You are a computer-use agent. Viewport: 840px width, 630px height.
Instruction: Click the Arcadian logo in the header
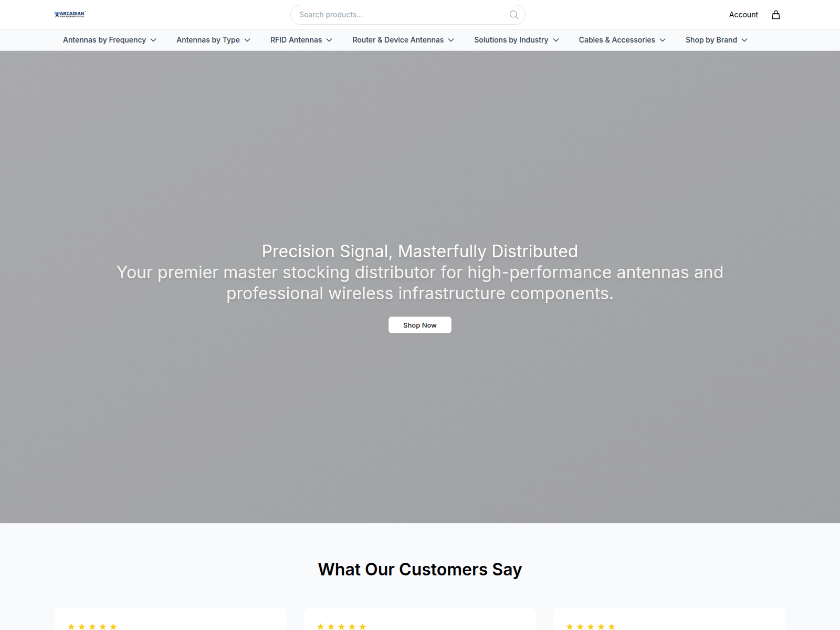(70, 15)
